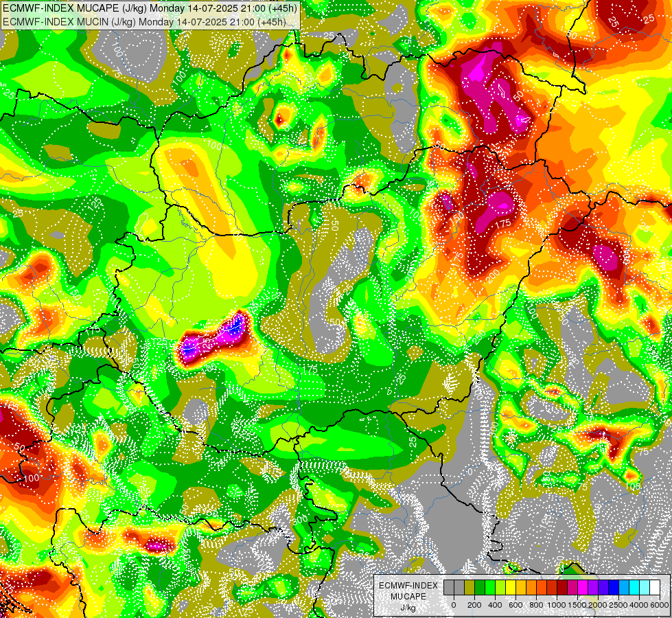This screenshot has height=618, width=672.
Task: Select the bright magenta legend swatch
Action: tap(583, 587)
